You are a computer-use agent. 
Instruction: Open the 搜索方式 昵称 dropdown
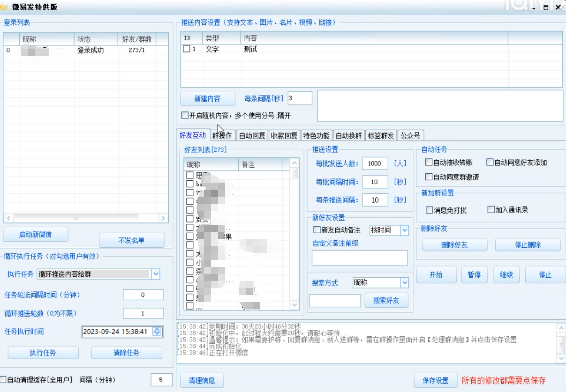click(404, 282)
